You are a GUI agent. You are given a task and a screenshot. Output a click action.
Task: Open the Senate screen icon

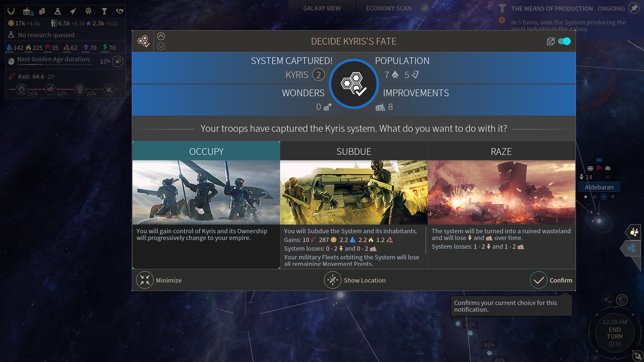pyautogui.click(x=27, y=11)
